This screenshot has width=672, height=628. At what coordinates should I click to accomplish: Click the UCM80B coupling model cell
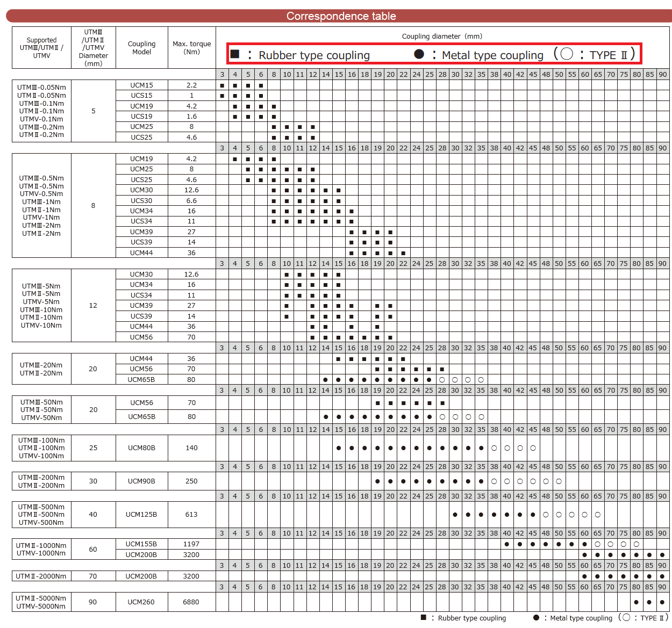click(x=142, y=448)
